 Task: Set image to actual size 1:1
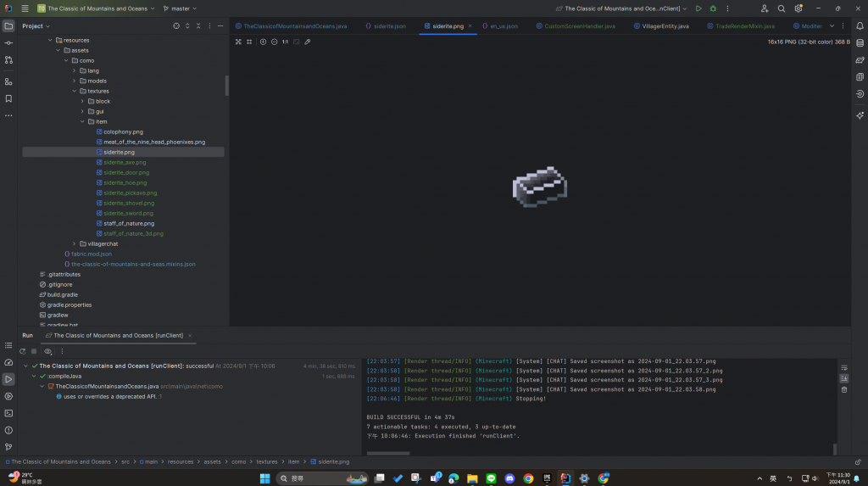[285, 42]
